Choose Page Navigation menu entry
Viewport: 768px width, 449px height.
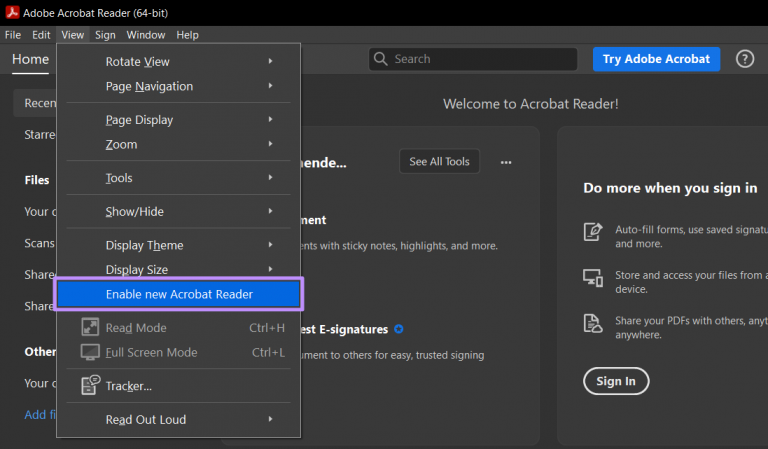[179, 86]
